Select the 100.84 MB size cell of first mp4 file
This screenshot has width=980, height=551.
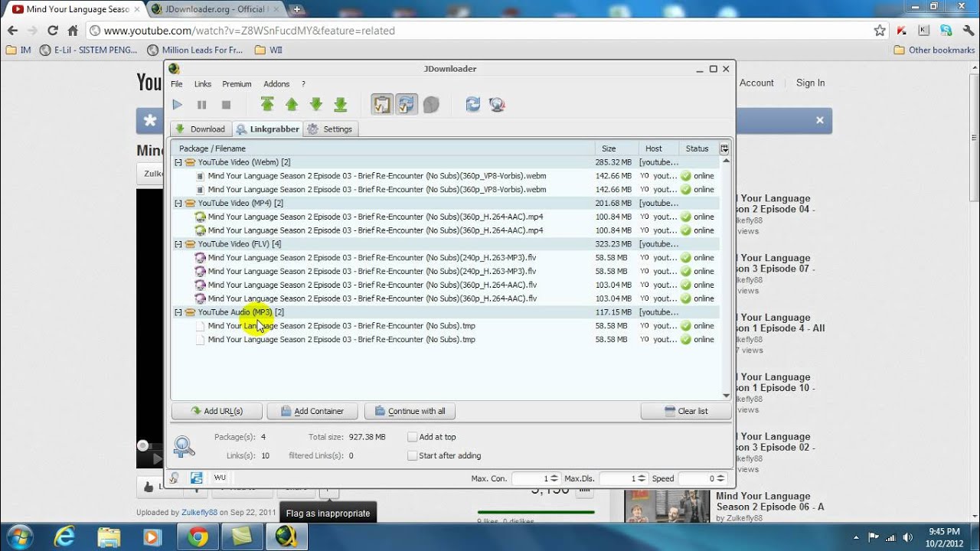(x=613, y=217)
